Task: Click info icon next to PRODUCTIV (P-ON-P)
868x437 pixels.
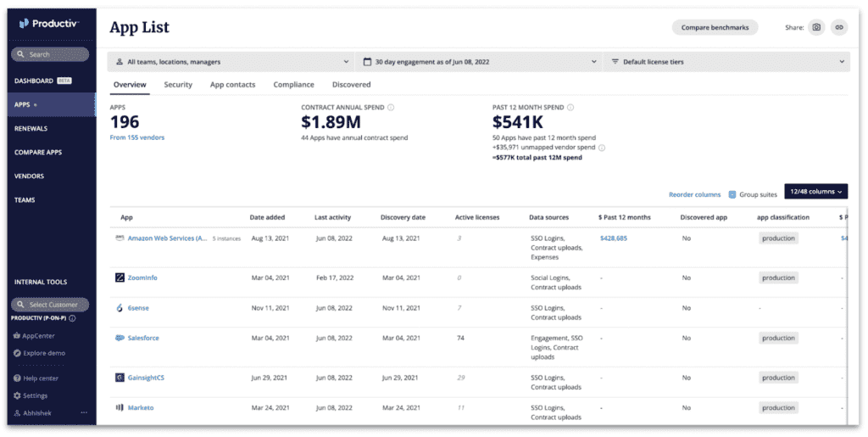Action: (x=72, y=318)
